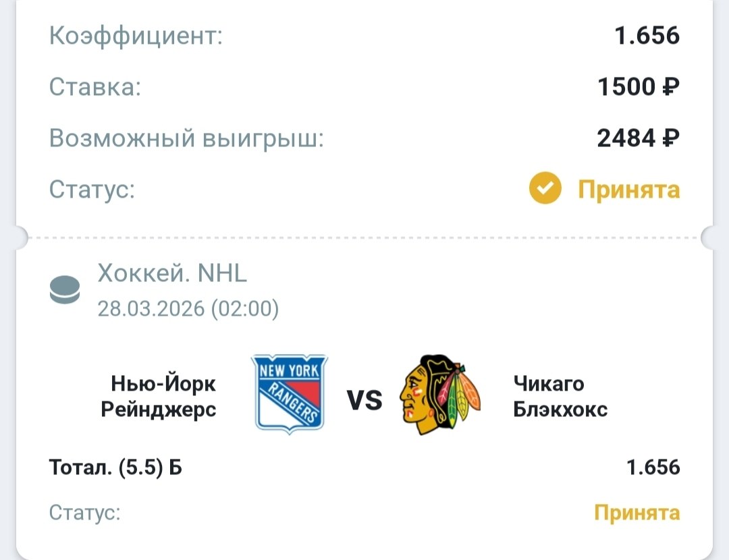The width and height of the screenshot is (729, 560).
Task: Open the Хоккей. NHL league title
Action: click(173, 273)
